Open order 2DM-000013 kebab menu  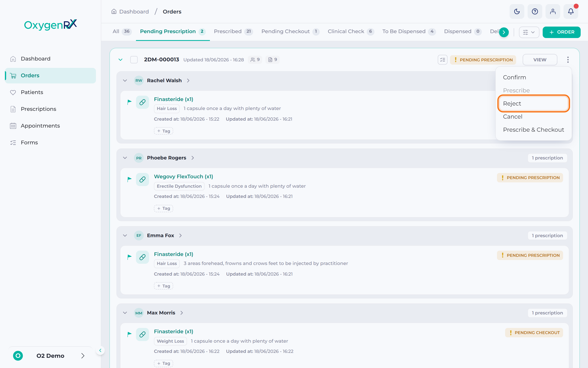tap(568, 60)
